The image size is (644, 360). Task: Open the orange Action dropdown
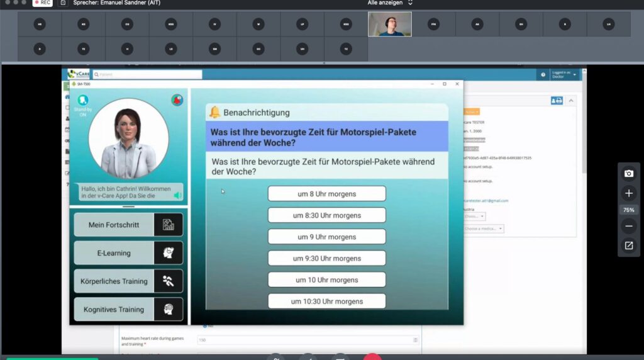coord(472,112)
